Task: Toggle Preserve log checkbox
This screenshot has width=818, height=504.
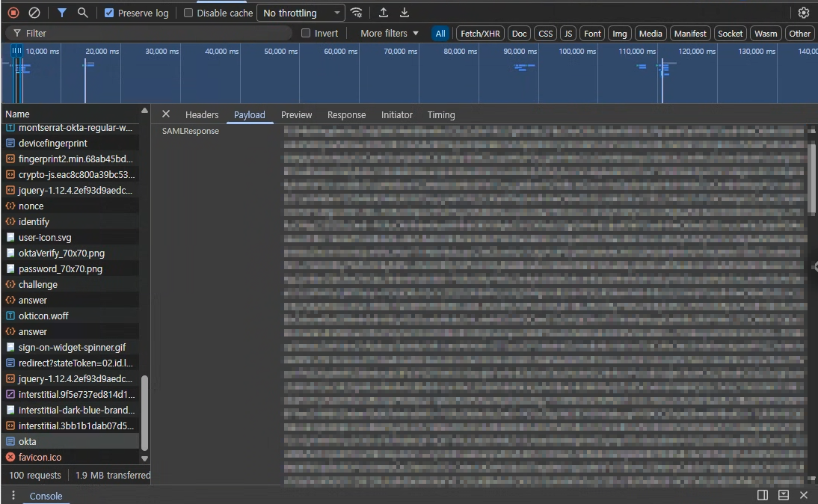Action: tap(109, 13)
